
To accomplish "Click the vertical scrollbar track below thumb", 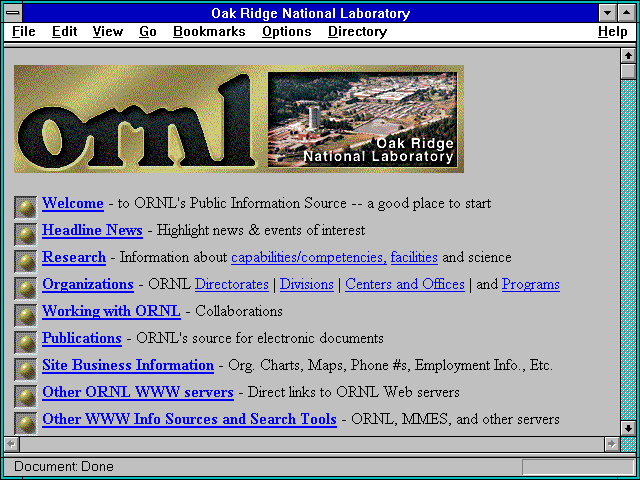I will tap(628, 250).
